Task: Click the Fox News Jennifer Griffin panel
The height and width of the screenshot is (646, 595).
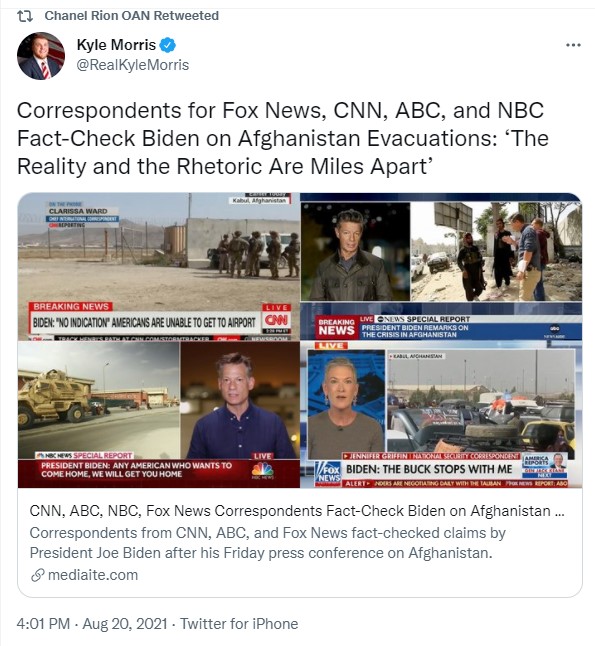Action: click(x=441, y=414)
